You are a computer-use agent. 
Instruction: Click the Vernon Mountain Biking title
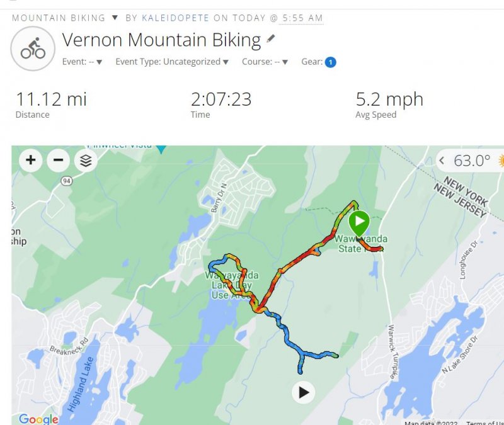[x=161, y=40]
